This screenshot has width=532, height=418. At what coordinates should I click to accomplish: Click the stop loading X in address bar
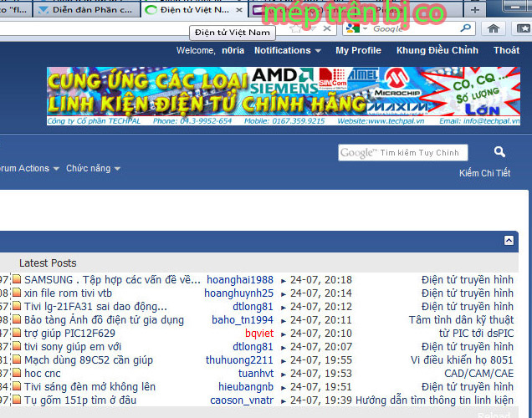pyautogui.click(x=327, y=28)
